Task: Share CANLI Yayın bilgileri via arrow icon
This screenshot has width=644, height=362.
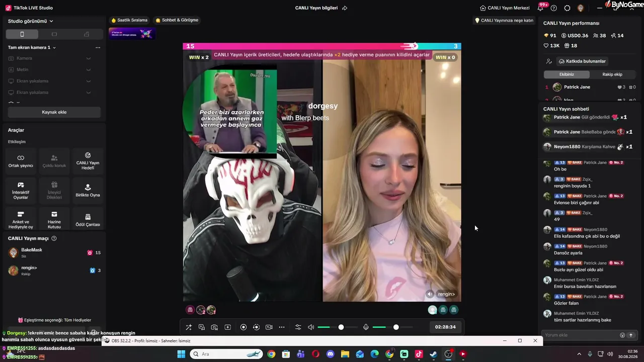Action: click(x=345, y=8)
